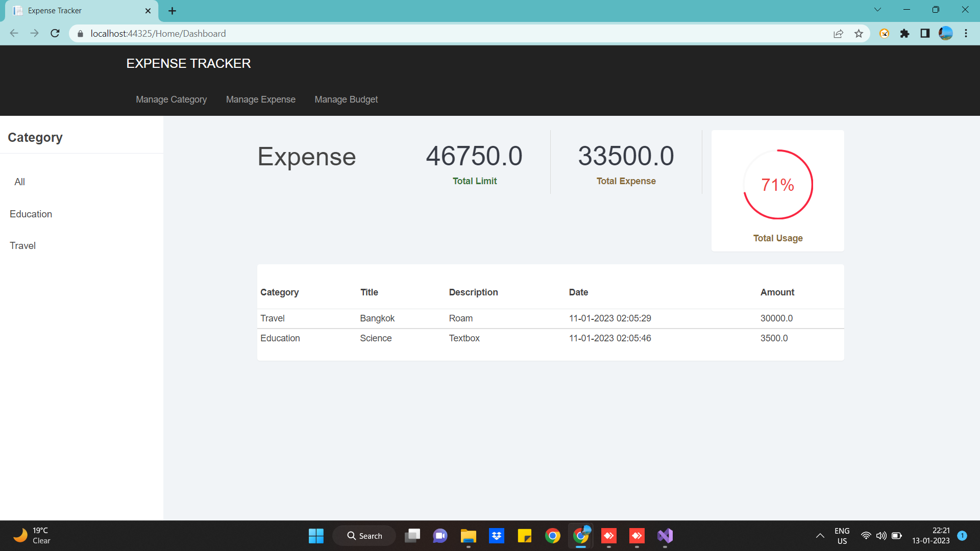Open Sticky Notes from the taskbar
The image size is (980, 551).
point(524,536)
